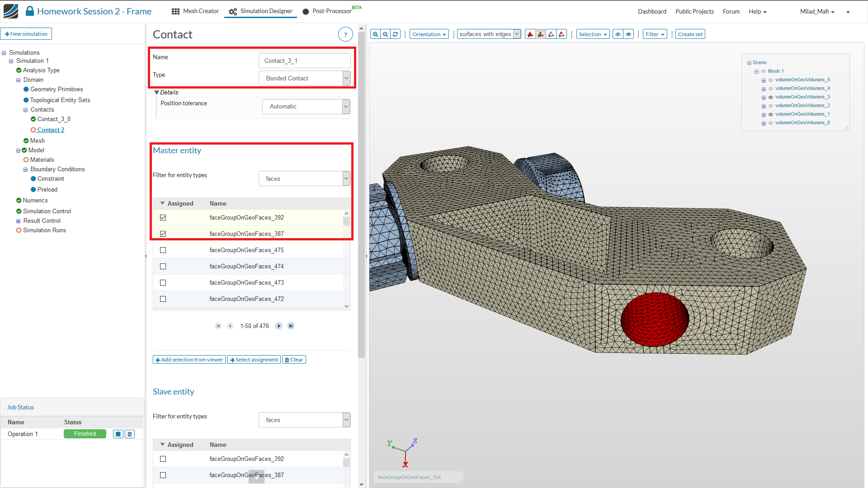Screen dimensions: 868x488
Task: Click the zoom out viewer icon
Action: (385, 34)
